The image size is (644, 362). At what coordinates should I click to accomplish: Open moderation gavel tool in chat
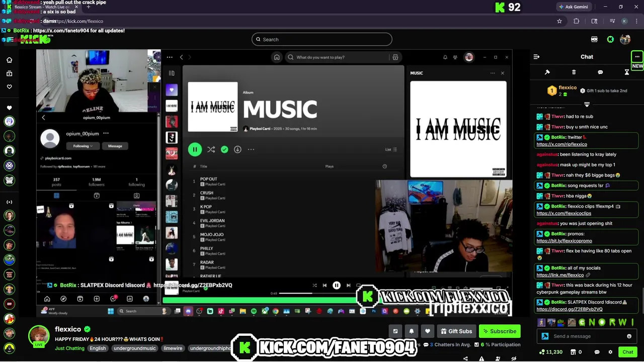pos(547,72)
